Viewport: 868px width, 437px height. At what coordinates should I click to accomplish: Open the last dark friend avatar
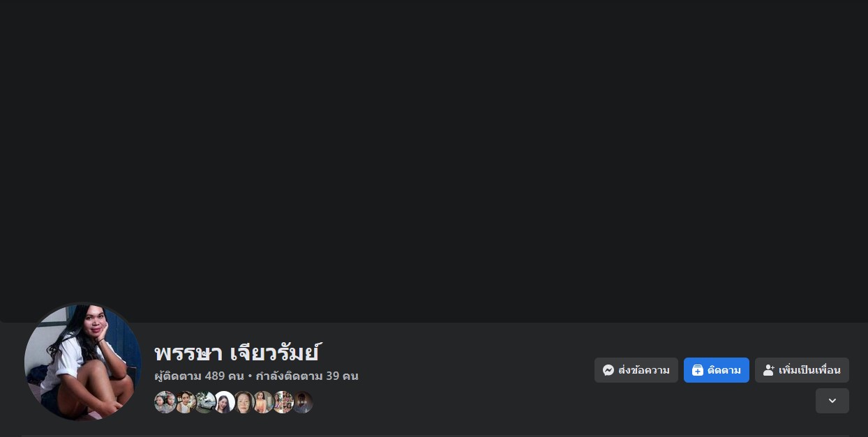tap(302, 402)
